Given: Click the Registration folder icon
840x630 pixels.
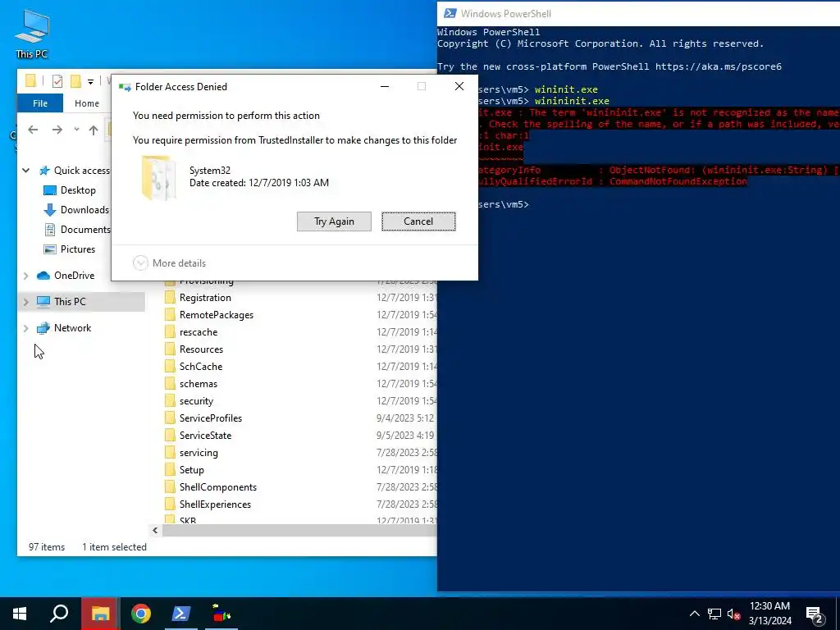Looking at the screenshot, I should point(170,297).
